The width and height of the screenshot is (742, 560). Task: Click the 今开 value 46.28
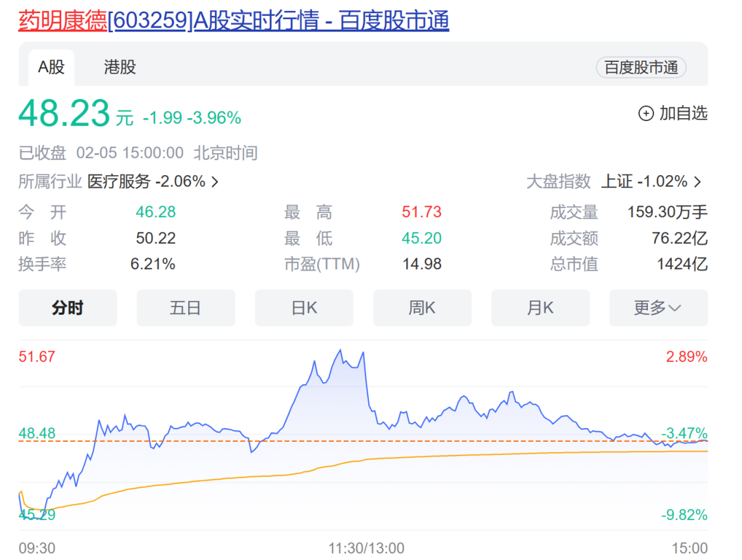tap(156, 212)
